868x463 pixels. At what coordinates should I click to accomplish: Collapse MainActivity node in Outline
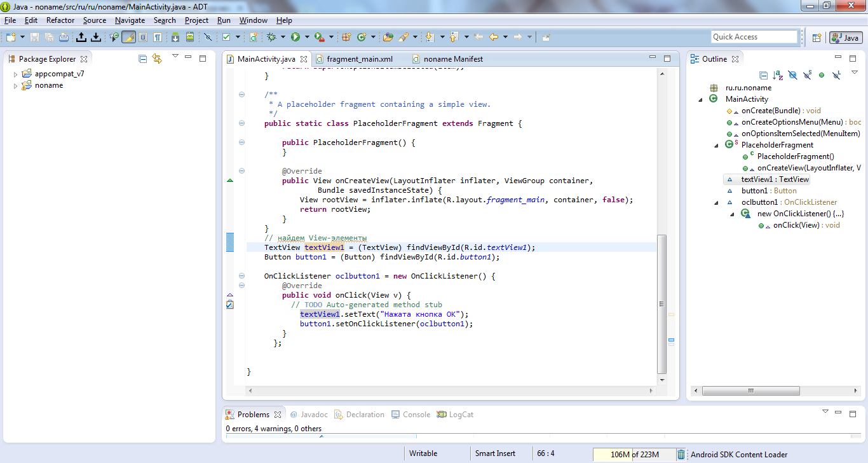tap(700, 99)
